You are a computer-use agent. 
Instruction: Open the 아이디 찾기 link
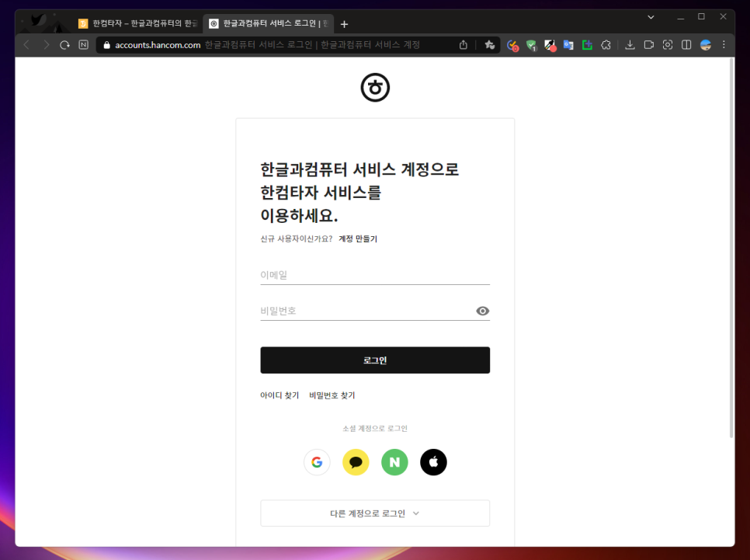(x=280, y=395)
